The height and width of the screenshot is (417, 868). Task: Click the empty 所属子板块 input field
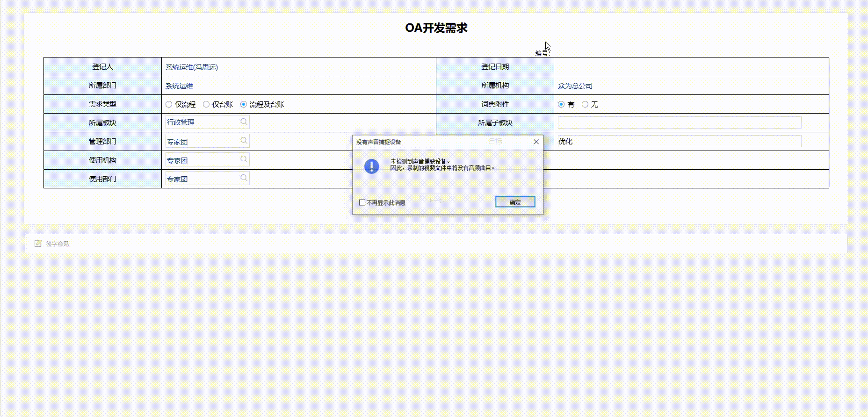(x=679, y=122)
